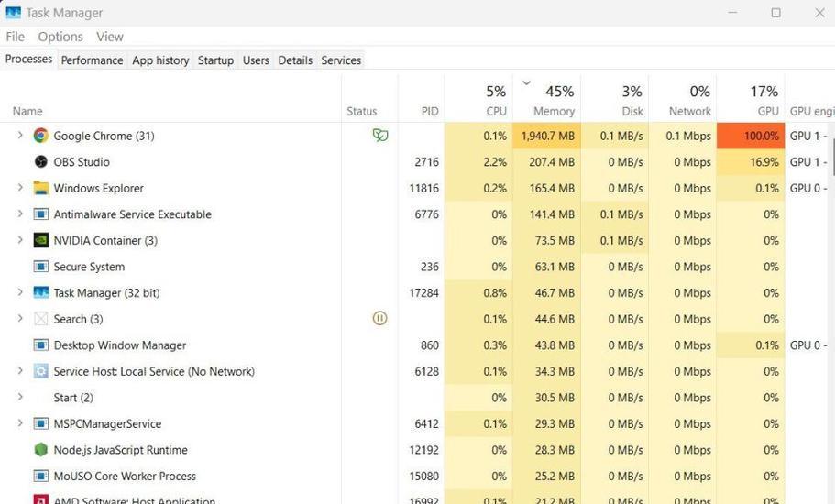
Task: Expand the Start (2) group
Action: 20,397
